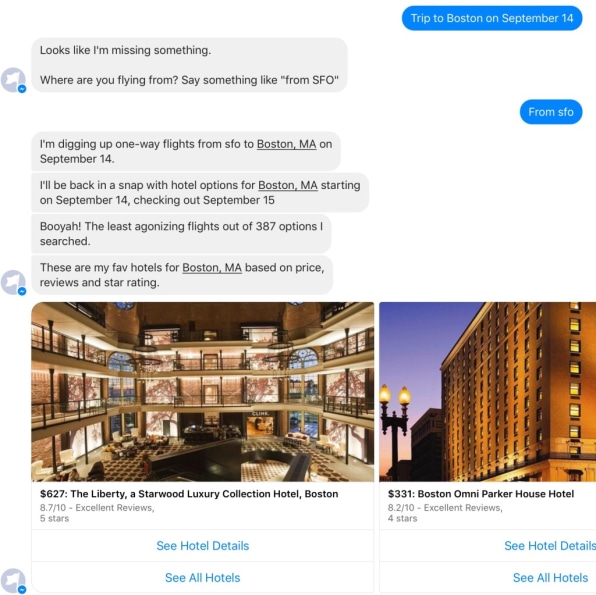Click the bot avatar beside the hotel cards
This screenshot has width=596, height=595.
pyautogui.click(x=13, y=581)
